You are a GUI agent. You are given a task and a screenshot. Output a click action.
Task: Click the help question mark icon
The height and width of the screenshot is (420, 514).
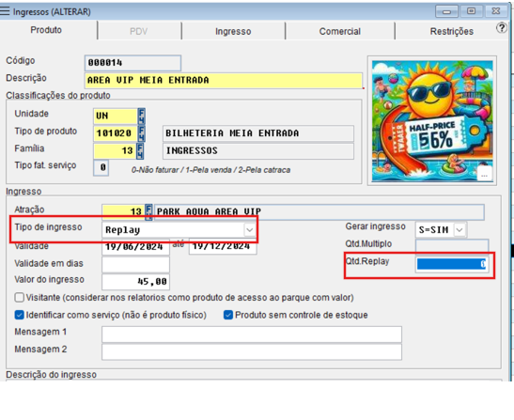pos(502,28)
